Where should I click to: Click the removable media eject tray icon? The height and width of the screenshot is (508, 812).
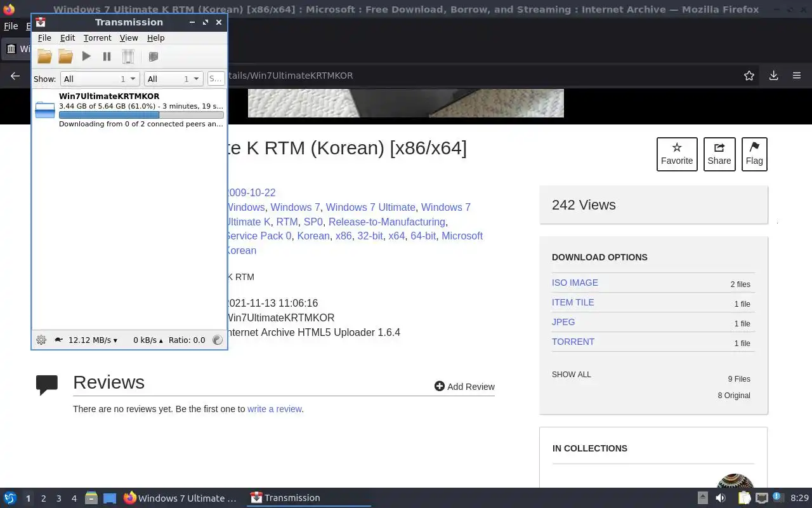coord(702,498)
